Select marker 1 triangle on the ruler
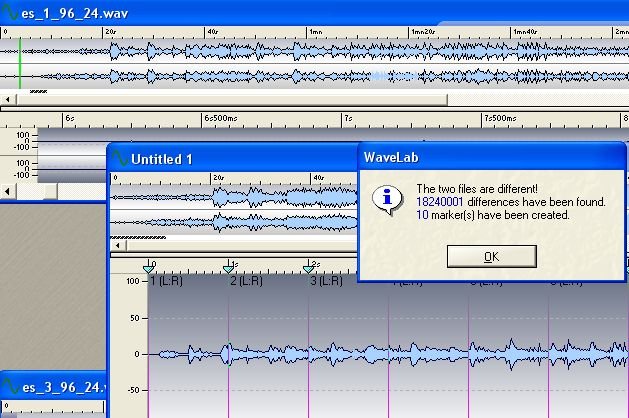This screenshot has width=629, height=418. [149, 268]
